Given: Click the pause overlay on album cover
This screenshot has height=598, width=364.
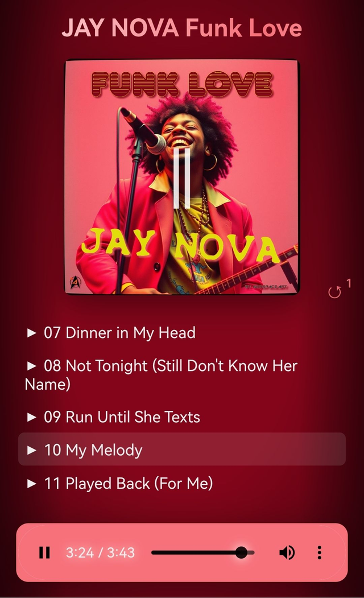Looking at the screenshot, I should click(182, 178).
